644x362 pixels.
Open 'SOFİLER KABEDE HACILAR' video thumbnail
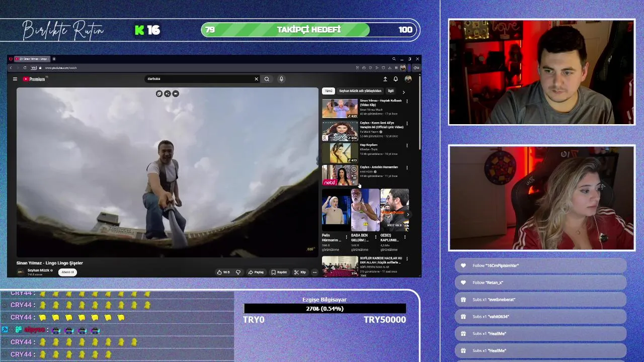click(340, 266)
